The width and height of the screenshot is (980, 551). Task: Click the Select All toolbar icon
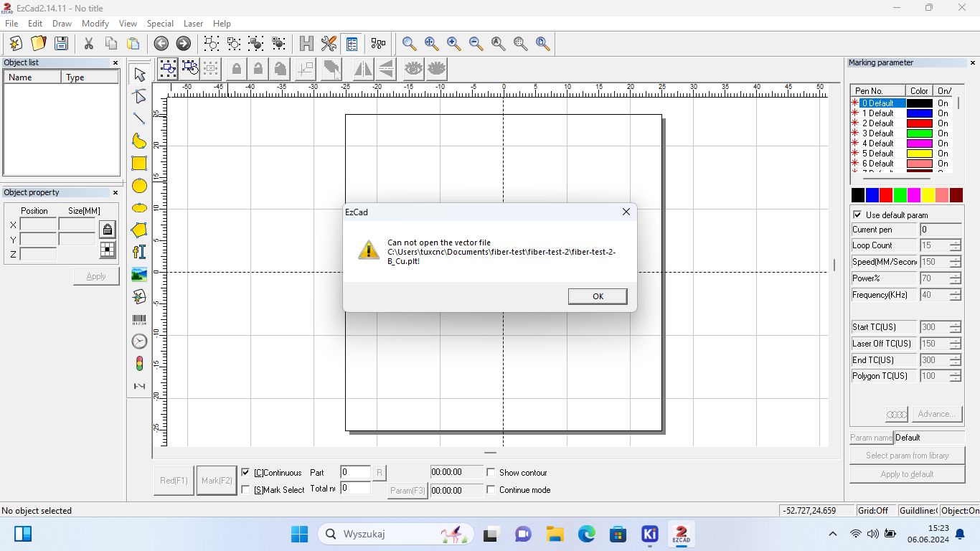pos(168,68)
